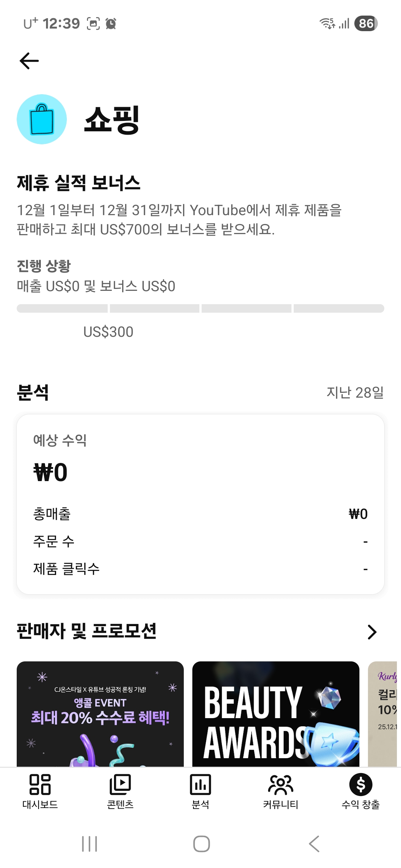This screenshot has width=401, height=868.
Task: Open the 판매자 및 프로모션 section heading
Action: point(87,631)
